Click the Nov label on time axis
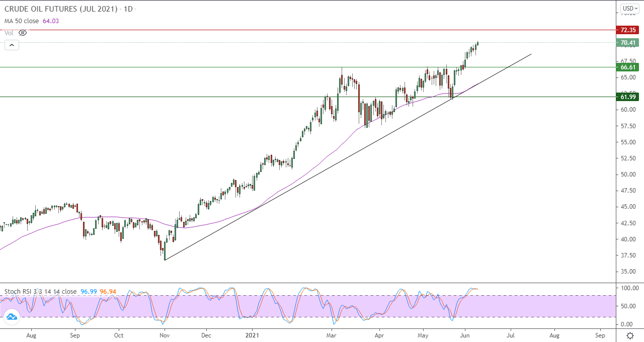 (164, 334)
